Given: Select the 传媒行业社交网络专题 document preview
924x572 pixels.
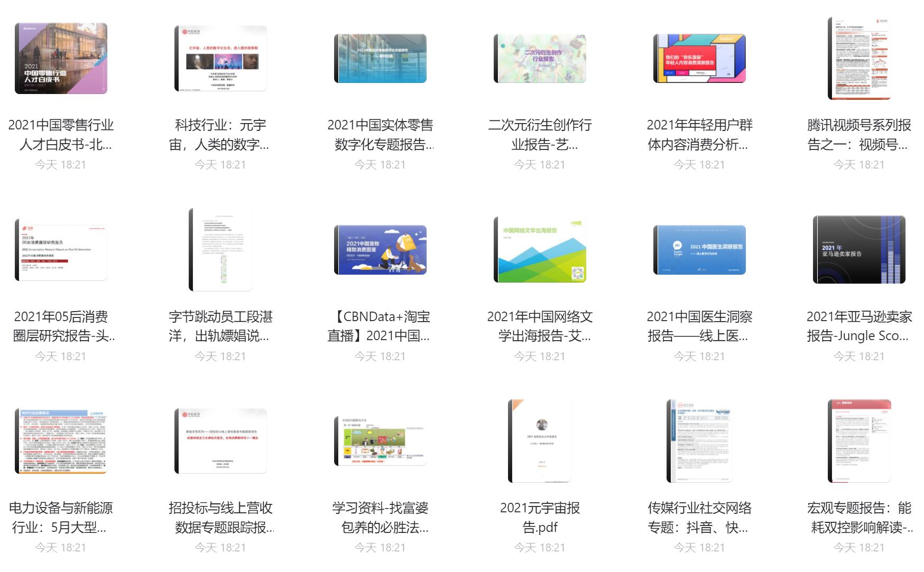Looking at the screenshot, I should pyautogui.click(x=699, y=441).
